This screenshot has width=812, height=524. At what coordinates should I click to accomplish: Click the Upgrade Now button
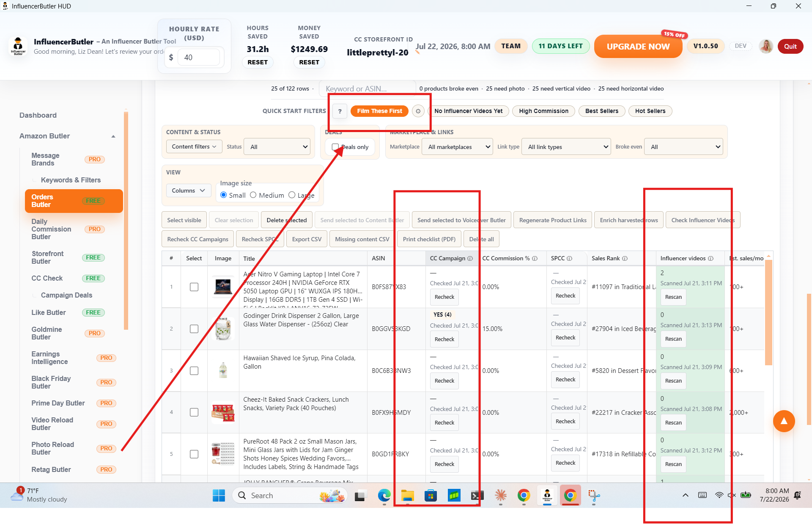(638, 46)
